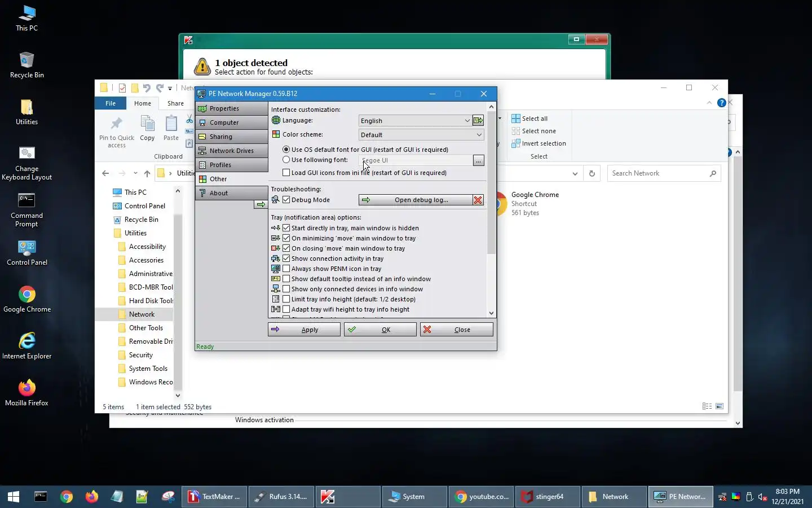Open Chrome from the taskbar pinned icons

click(x=67, y=497)
